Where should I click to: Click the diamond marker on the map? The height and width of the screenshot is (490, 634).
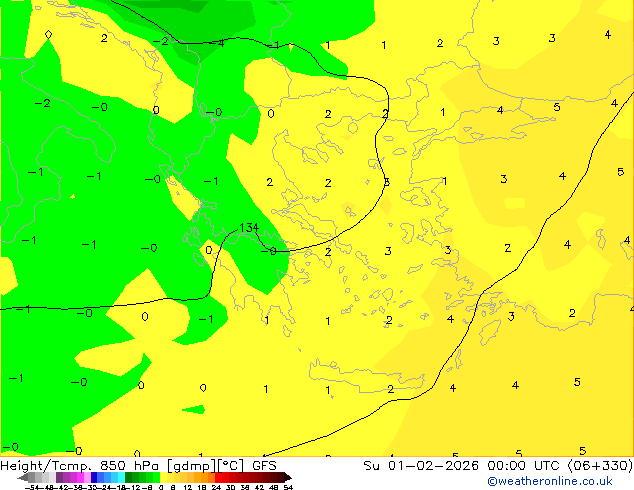48,34
